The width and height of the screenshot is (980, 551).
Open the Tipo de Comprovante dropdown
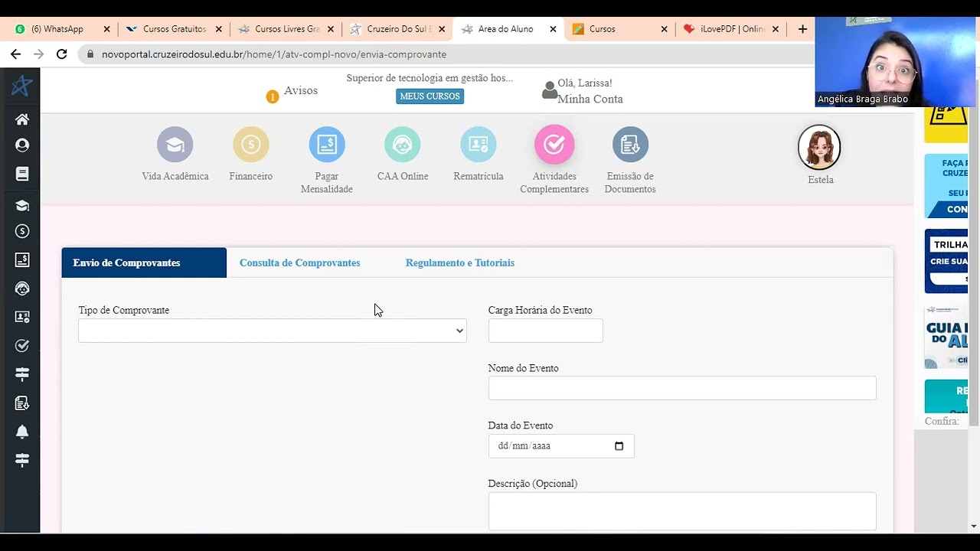tap(272, 331)
